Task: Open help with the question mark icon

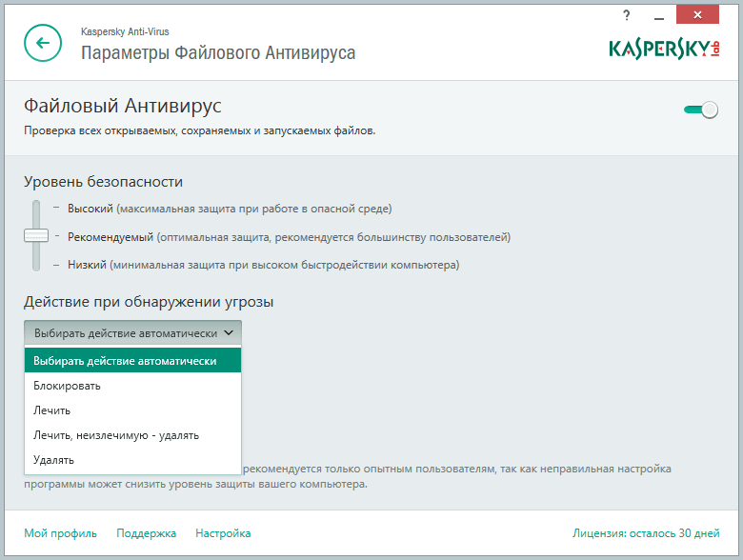Action: point(627,15)
